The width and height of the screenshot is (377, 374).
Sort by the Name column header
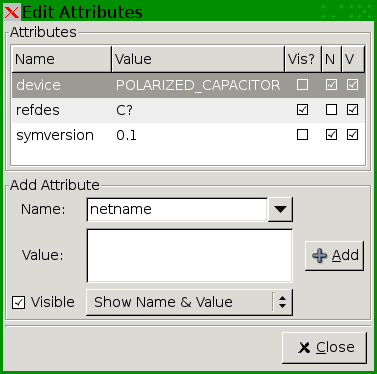click(62, 59)
